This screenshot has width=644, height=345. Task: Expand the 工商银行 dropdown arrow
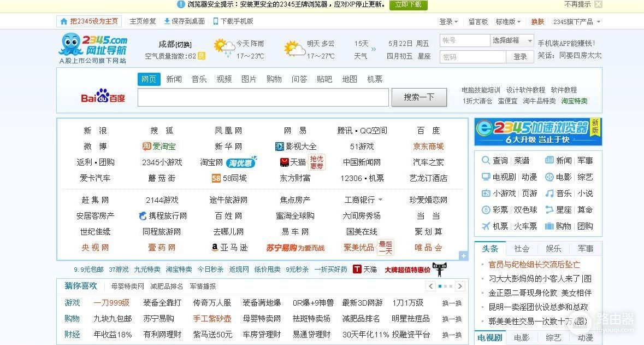(380, 200)
